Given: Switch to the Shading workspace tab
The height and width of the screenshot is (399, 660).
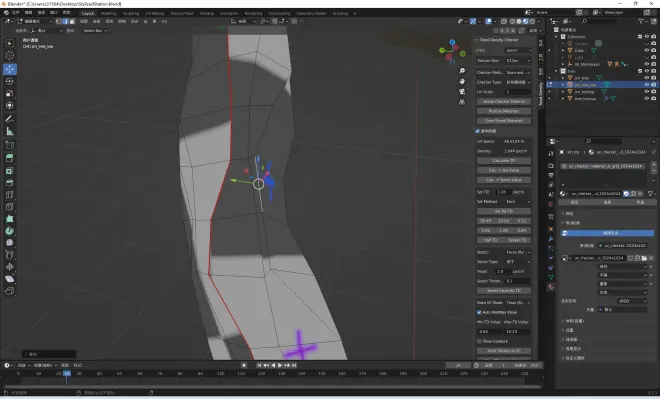Looking at the screenshot, I should [207, 13].
